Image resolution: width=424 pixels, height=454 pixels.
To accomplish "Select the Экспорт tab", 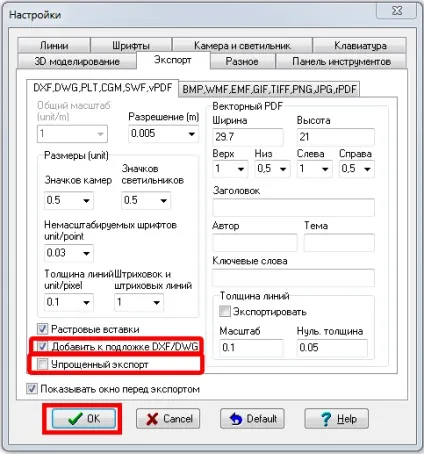I will pos(173,60).
